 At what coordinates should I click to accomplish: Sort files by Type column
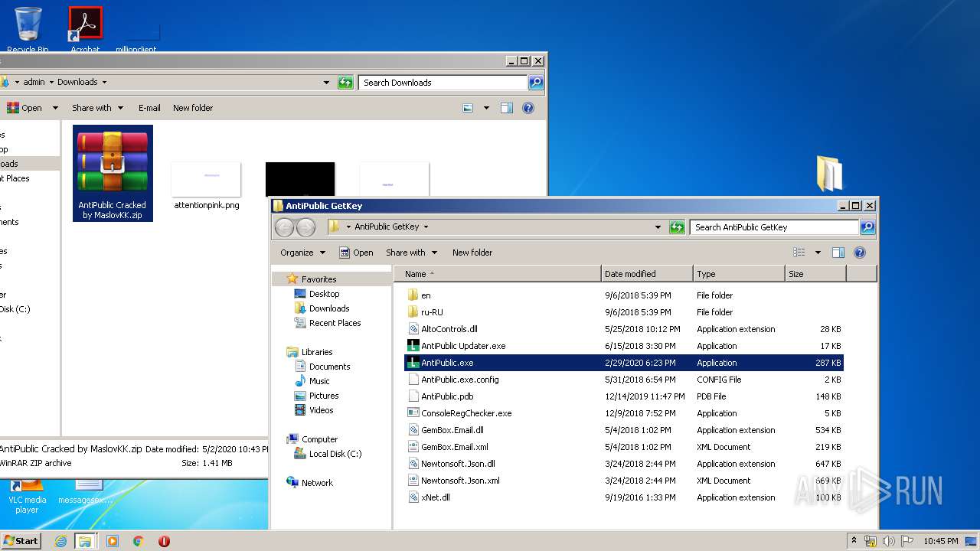coord(739,274)
